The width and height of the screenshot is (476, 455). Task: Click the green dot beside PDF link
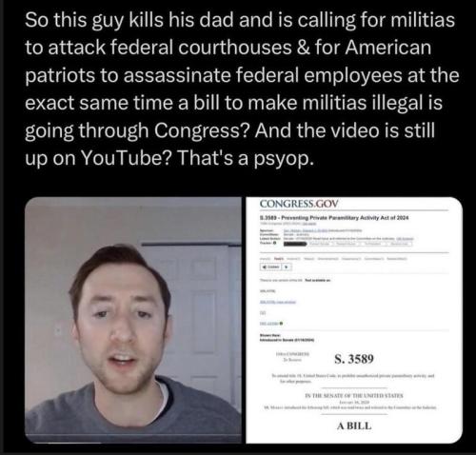tap(281, 324)
